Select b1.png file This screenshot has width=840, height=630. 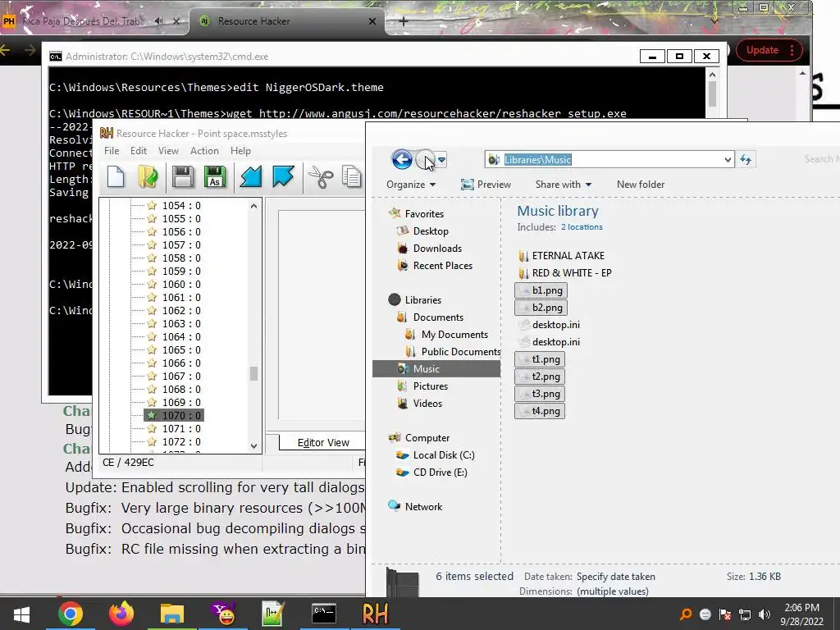tap(541, 290)
